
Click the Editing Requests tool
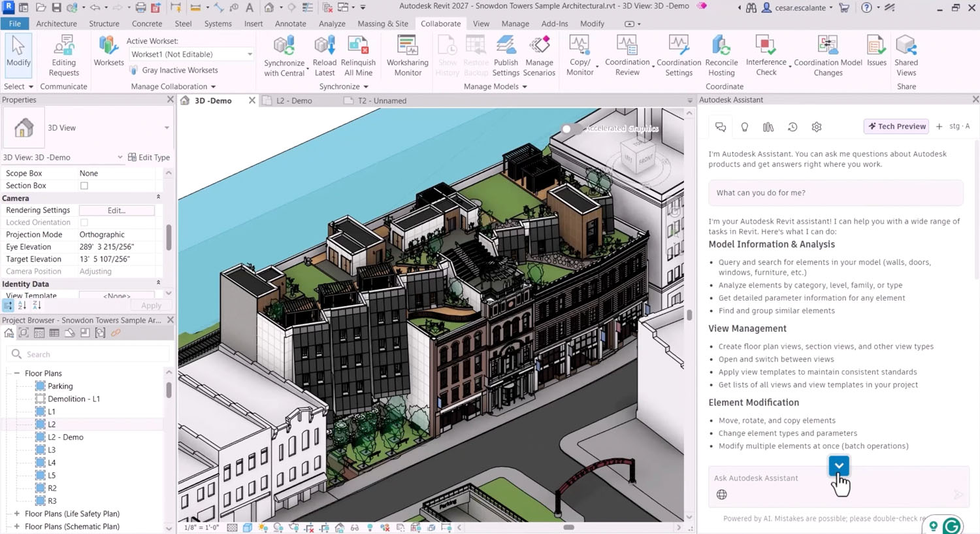click(63, 56)
